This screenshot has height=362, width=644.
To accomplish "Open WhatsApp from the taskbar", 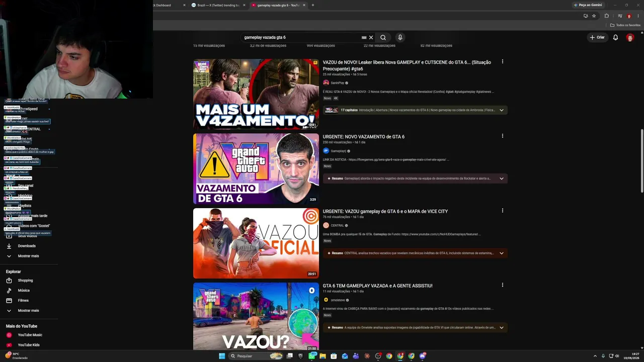I will 311,356.
